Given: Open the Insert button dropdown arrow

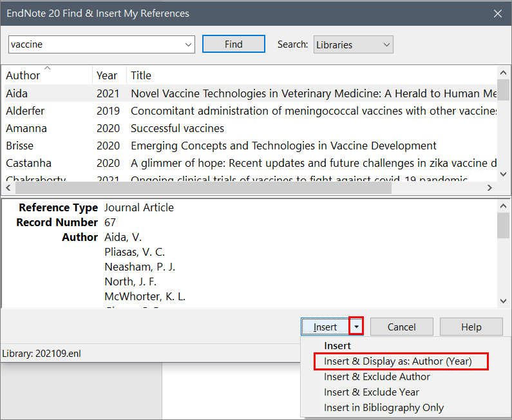Looking at the screenshot, I should click(356, 327).
